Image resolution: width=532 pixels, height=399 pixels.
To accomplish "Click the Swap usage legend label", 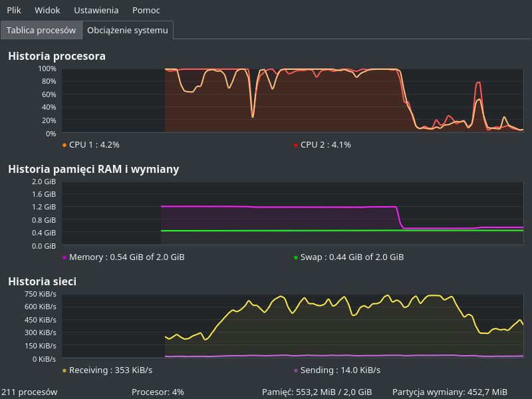I will [x=352, y=257].
